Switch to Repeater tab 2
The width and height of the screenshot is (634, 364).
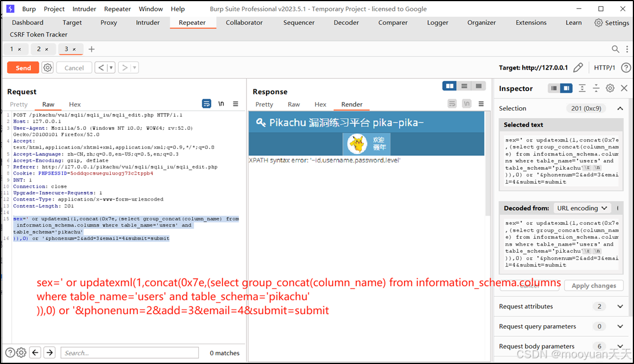[x=39, y=49]
